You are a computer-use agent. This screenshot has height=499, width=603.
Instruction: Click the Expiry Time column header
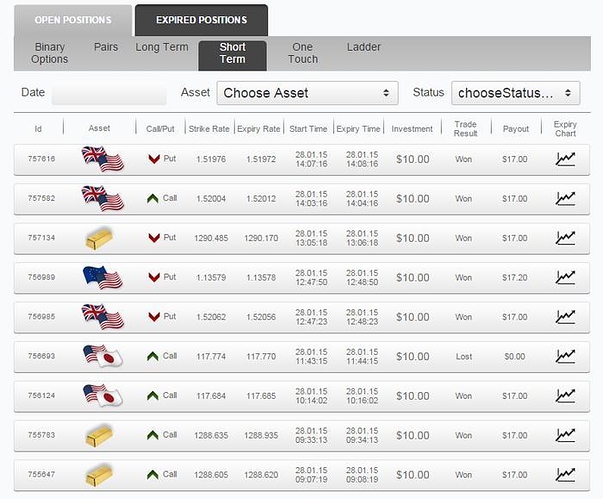[358, 129]
